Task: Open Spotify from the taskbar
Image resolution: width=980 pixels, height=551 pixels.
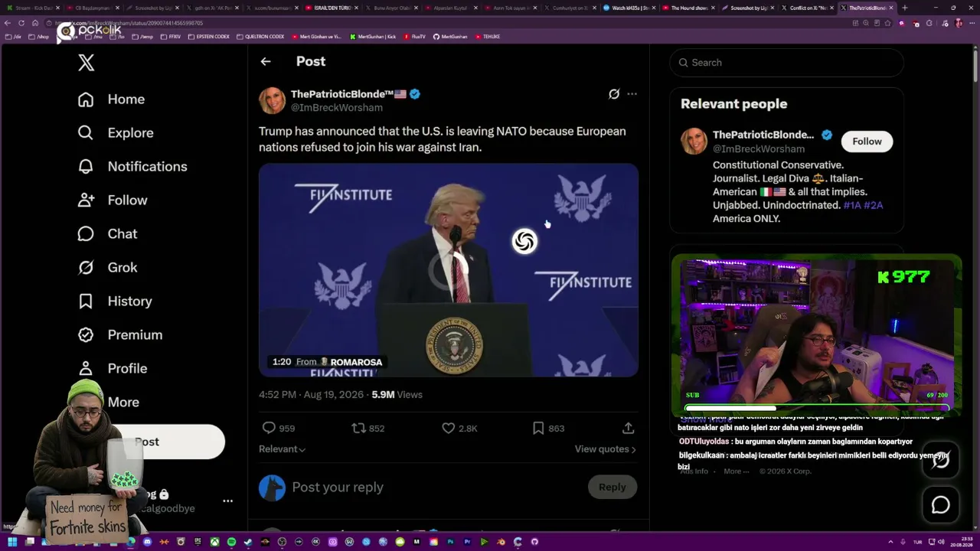Action: point(231,542)
